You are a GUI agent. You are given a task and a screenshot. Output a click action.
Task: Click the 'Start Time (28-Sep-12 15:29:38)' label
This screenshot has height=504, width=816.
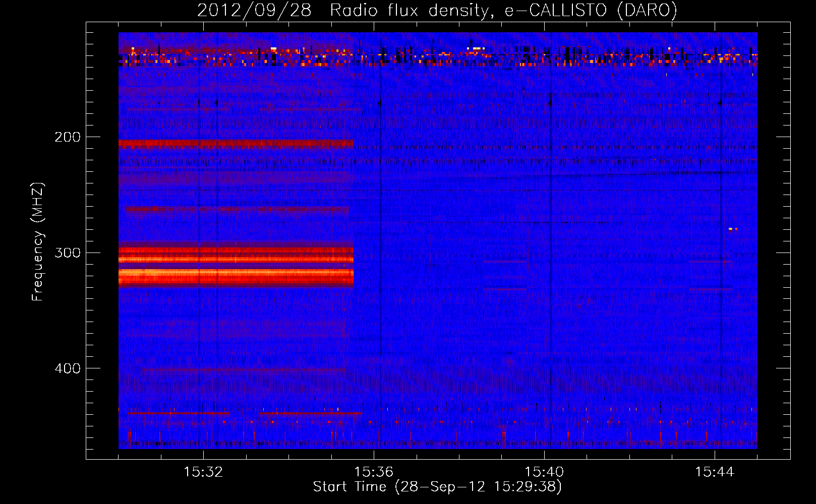[437, 487]
